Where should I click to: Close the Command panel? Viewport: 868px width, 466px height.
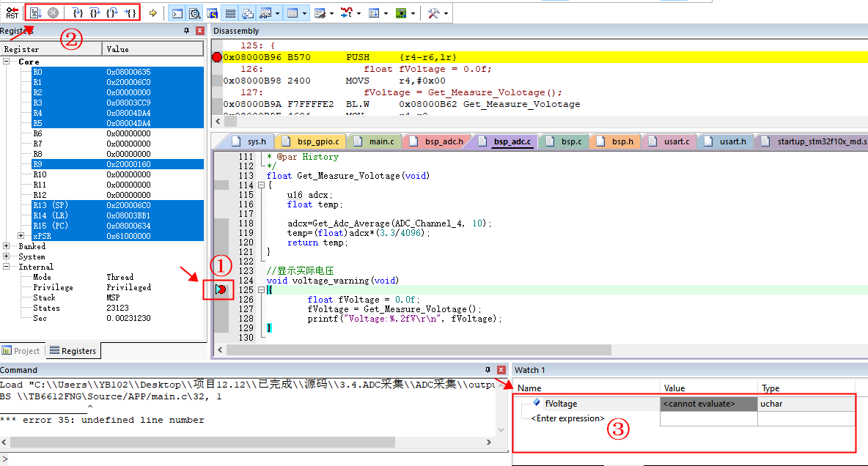[501, 370]
